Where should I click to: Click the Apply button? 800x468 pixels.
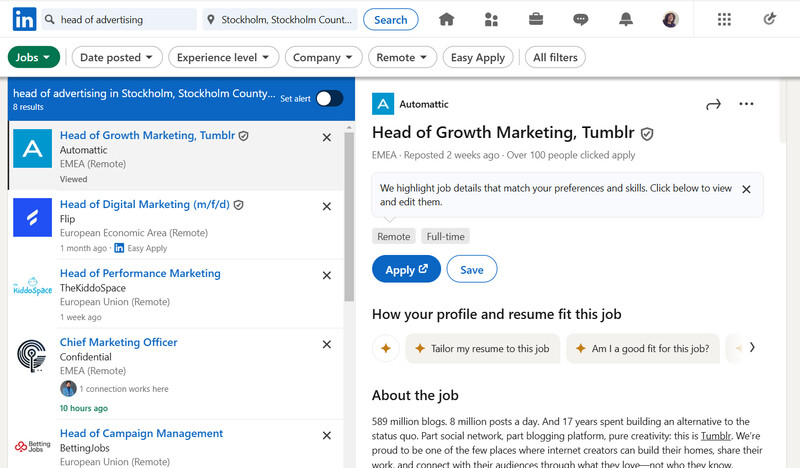point(406,269)
